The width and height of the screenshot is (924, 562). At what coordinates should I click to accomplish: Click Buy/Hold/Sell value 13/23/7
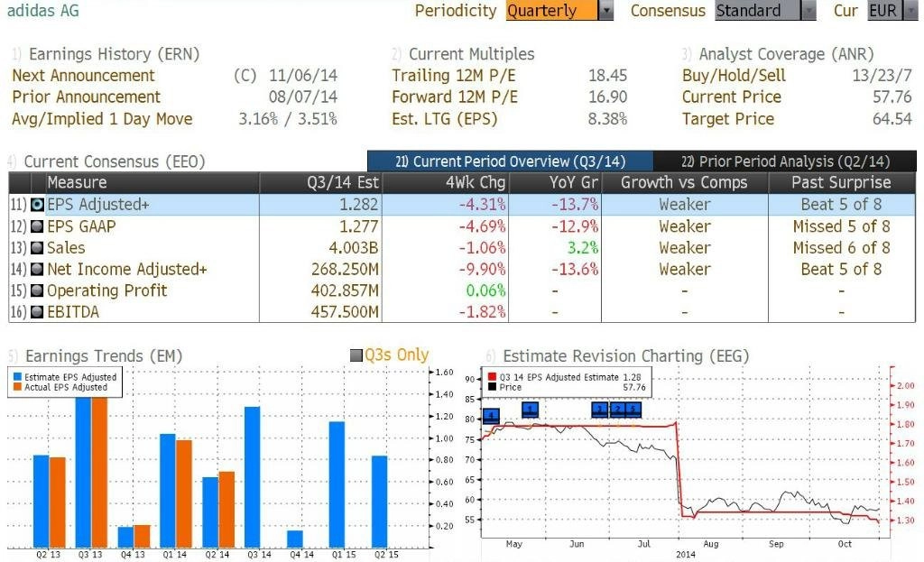click(882, 76)
